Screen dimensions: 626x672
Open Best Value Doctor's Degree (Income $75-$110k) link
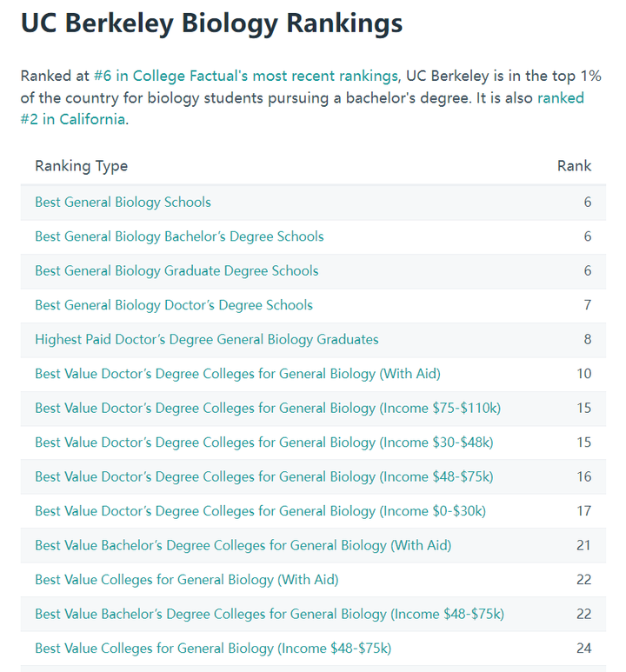[x=268, y=409]
